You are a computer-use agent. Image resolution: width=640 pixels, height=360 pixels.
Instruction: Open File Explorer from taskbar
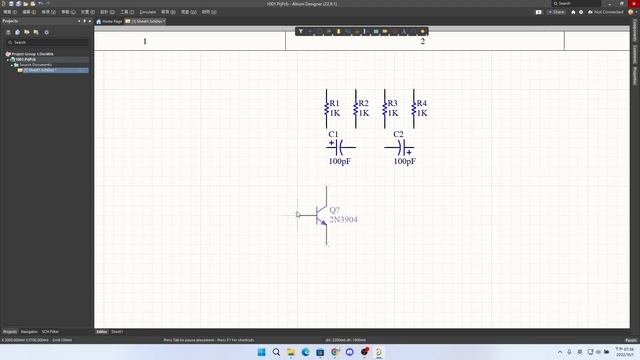pos(291,352)
